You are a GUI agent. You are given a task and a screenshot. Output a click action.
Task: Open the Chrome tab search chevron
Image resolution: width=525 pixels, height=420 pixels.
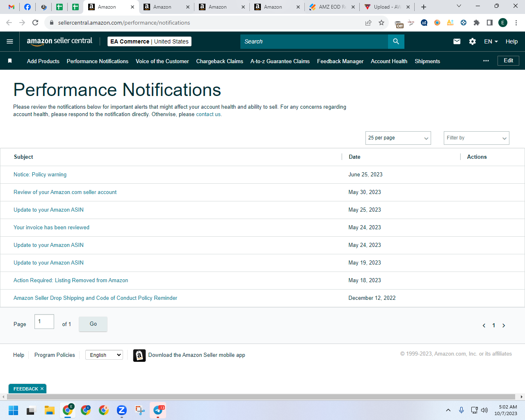459,6
